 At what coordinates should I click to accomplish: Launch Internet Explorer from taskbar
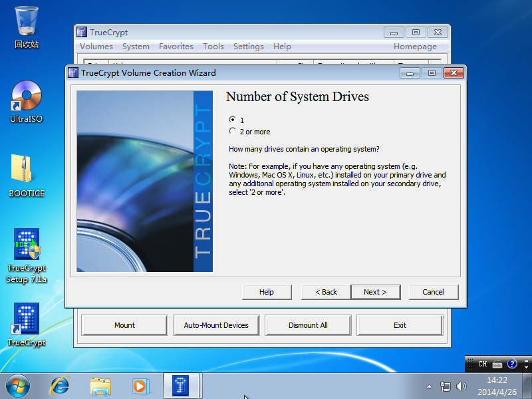(x=60, y=386)
